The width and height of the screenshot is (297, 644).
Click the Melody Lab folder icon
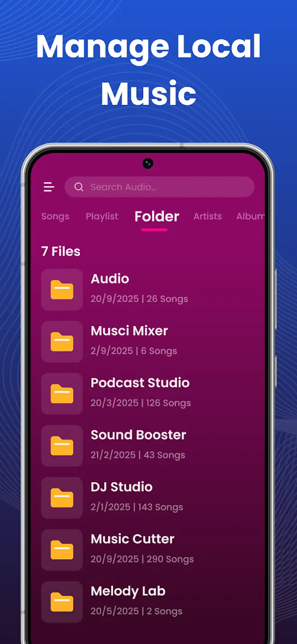(62, 602)
